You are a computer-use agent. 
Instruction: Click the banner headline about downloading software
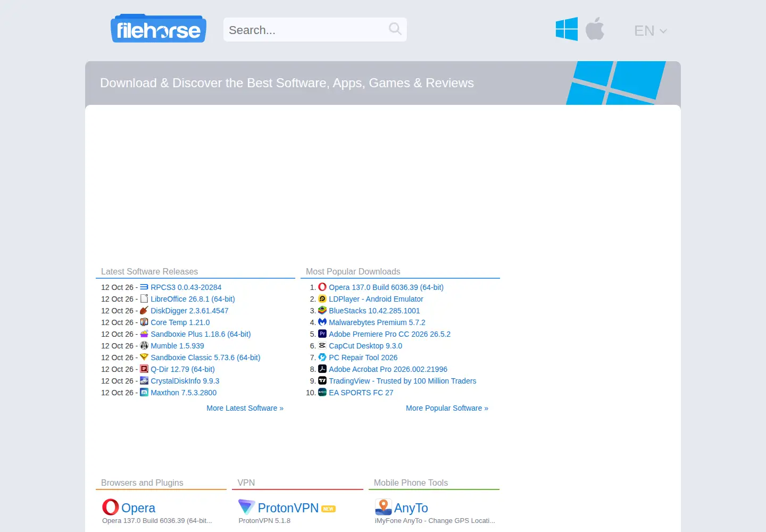287,83
